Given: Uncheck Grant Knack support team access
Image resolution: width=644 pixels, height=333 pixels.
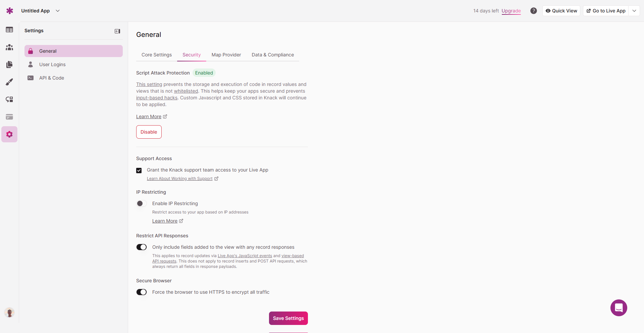Looking at the screenshot, I should [x=139, y=171].
